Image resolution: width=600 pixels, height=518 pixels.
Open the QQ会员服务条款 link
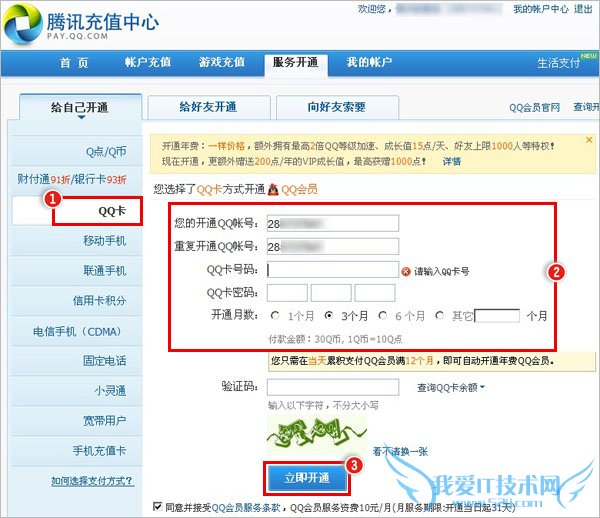(x=246, y=507)
